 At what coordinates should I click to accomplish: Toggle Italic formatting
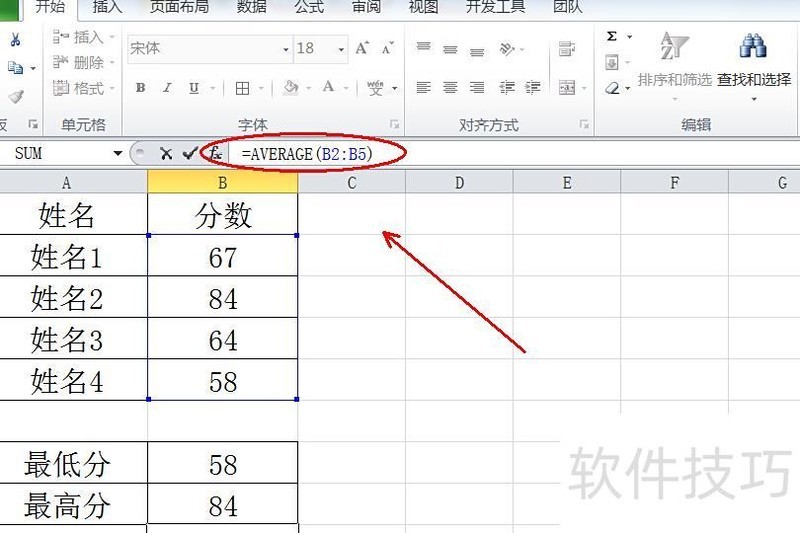pos(167,88)
